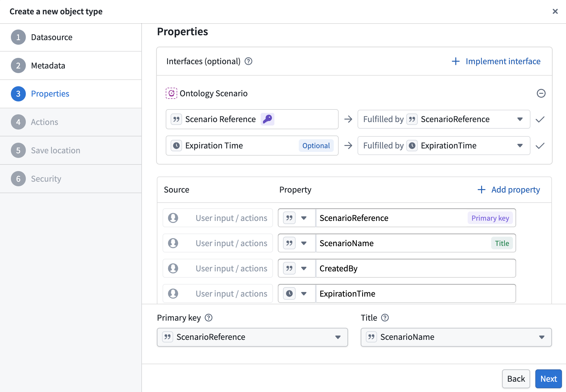This screenshot has width=566, height=392.
Task: Open the type dropdown for ScenarioReference property
Action: pyautogui.click(x=297, y=218)
